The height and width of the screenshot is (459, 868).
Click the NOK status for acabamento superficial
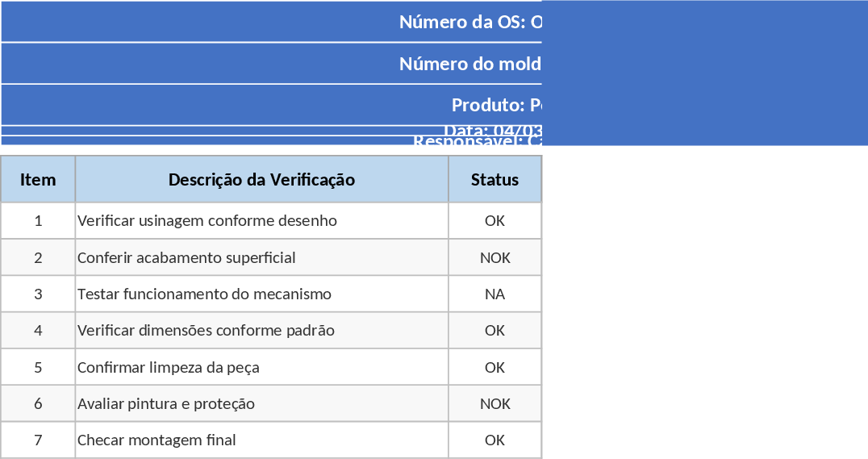tap(495, 258)
